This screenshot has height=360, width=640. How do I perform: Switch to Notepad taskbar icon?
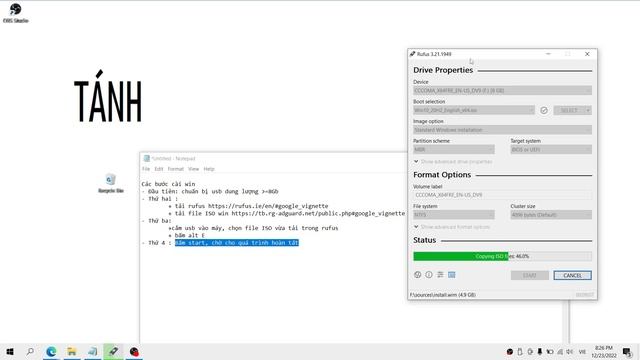[93, 351]
